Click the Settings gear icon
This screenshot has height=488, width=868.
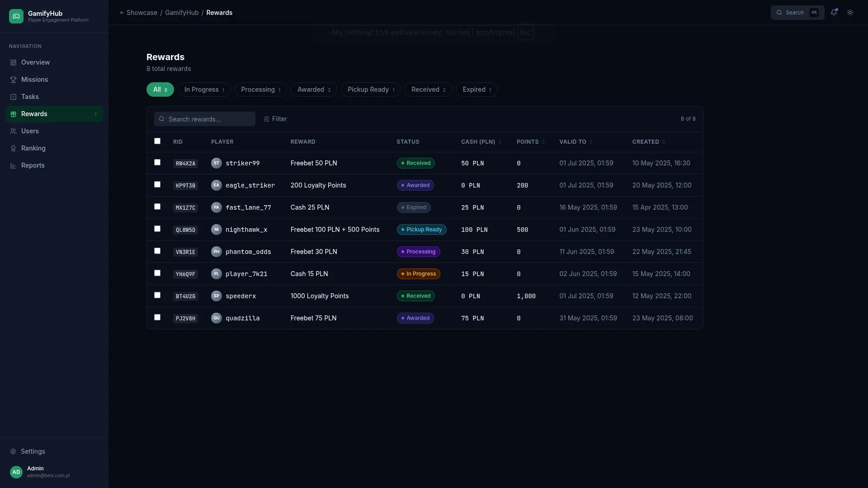tap(13, 451)
